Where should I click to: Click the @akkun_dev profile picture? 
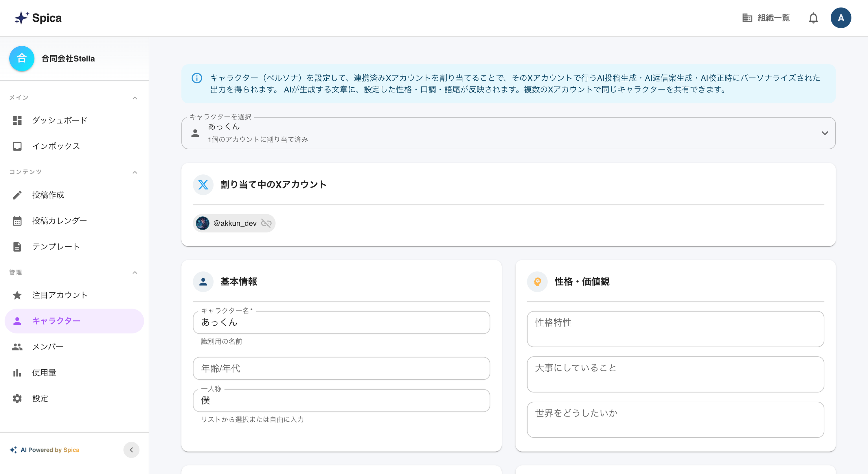[203, 223]
